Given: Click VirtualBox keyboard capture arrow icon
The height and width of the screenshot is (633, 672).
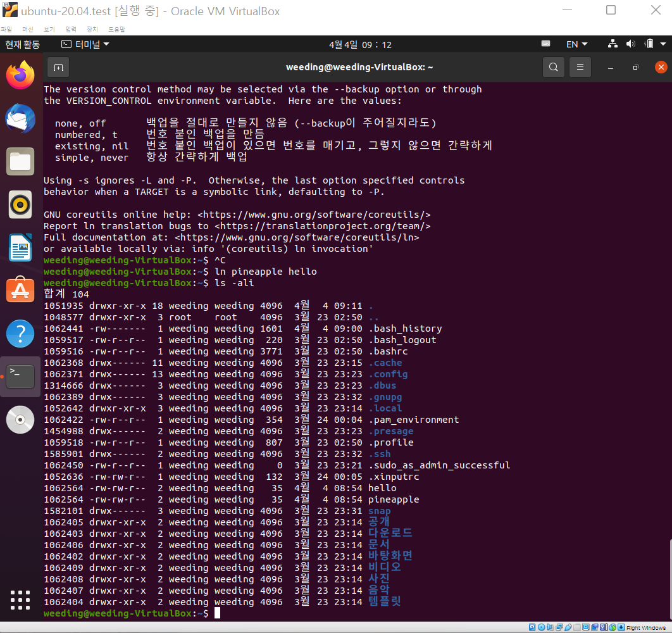Looking at the screenshot, I should click(621, 627).
